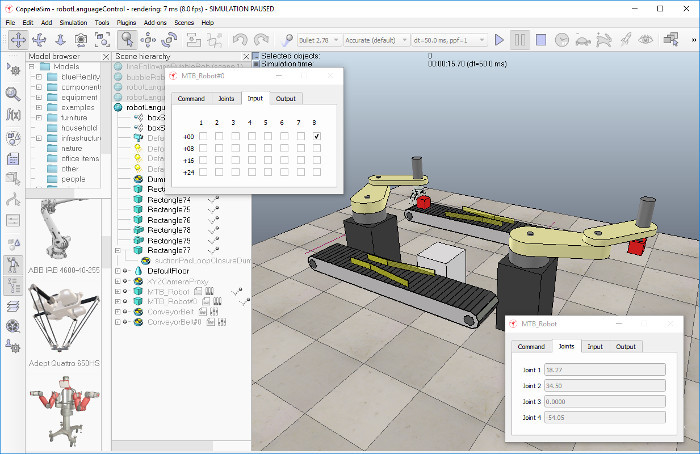The width and height of the screenshot is (700, 454).
Task: Click the assemble objects icon
Action: point(194,40)
